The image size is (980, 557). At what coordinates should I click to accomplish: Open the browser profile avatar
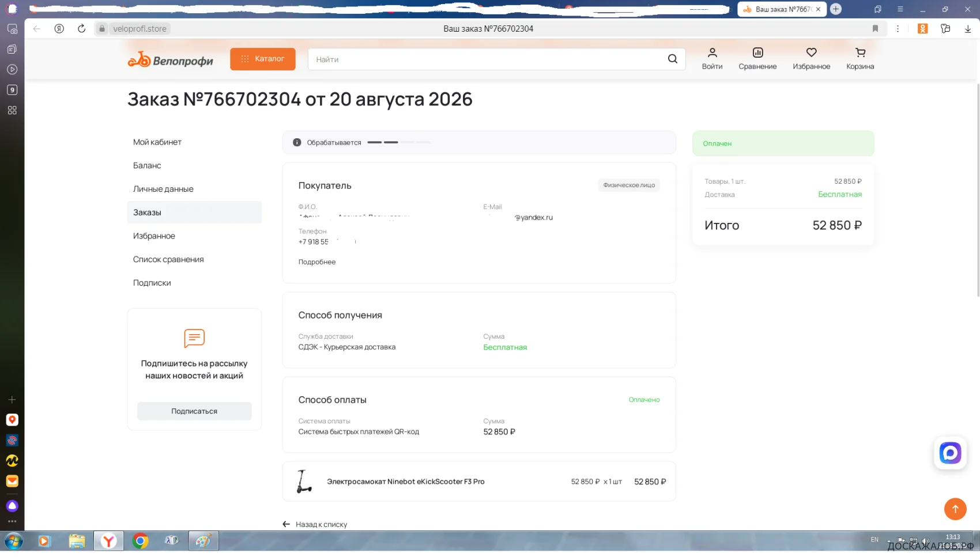(12, 9)
